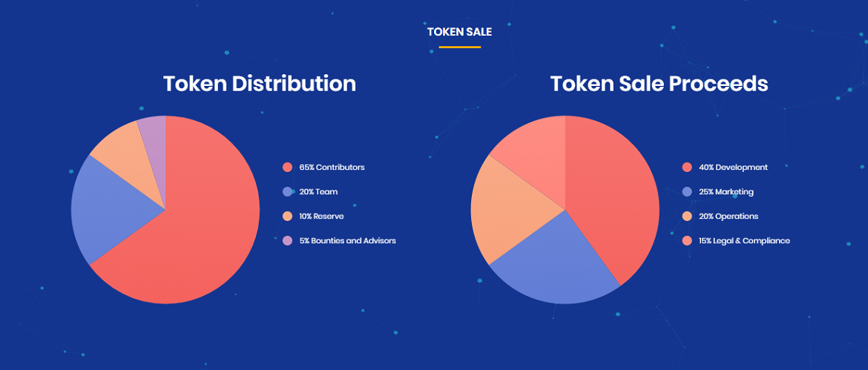Click the Token Distribution title
Viewport: 868px width, 370px height.
(x=260, y=84)
